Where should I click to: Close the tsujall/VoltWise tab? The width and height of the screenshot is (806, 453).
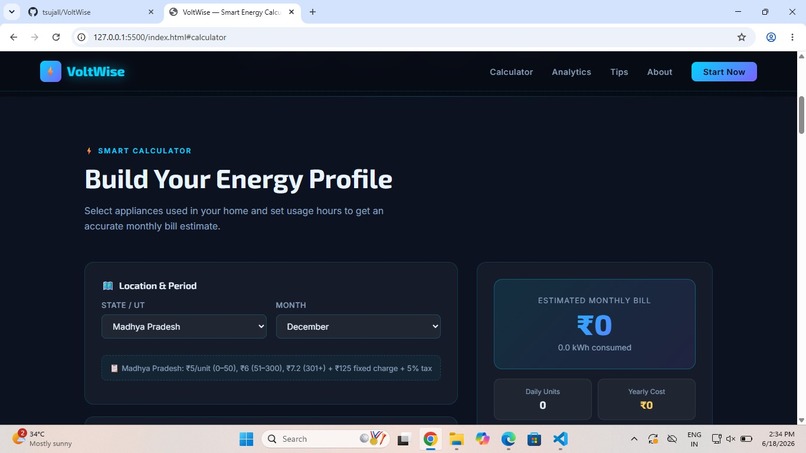point(151,12)
